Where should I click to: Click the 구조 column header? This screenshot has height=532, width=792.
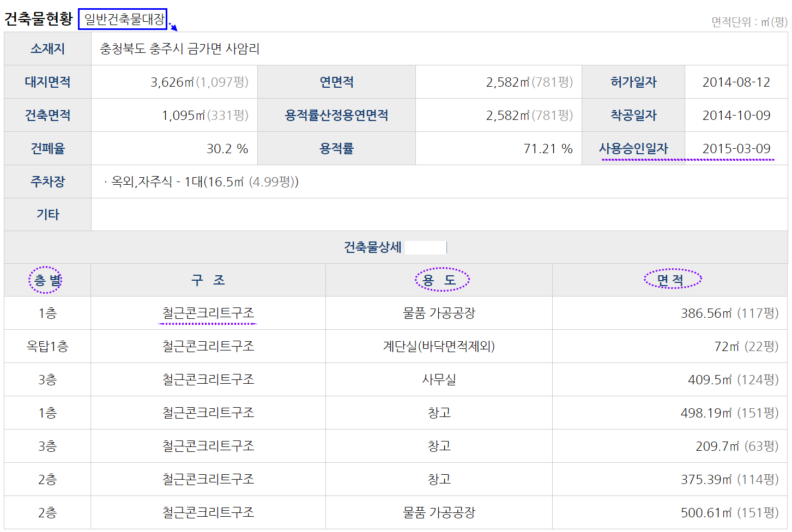(x=208, y=280)
